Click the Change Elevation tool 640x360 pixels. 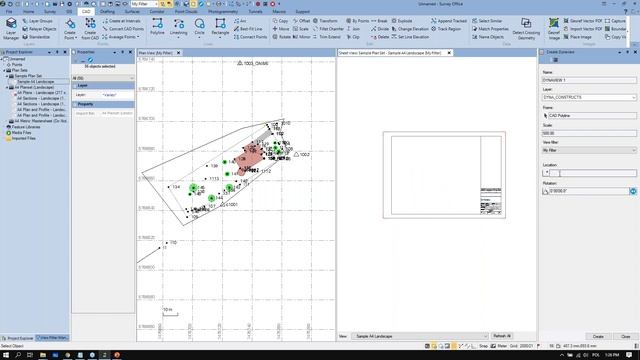point(410,29)
